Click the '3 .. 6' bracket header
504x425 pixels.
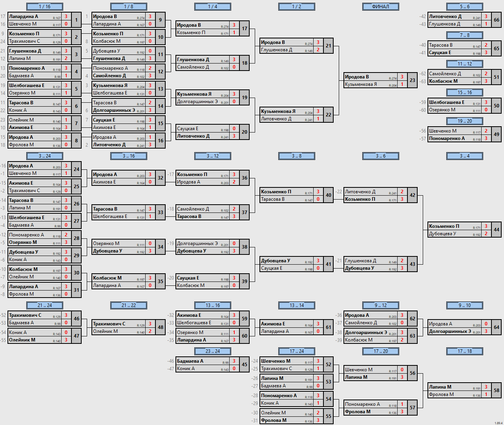(x=381, y=156)
